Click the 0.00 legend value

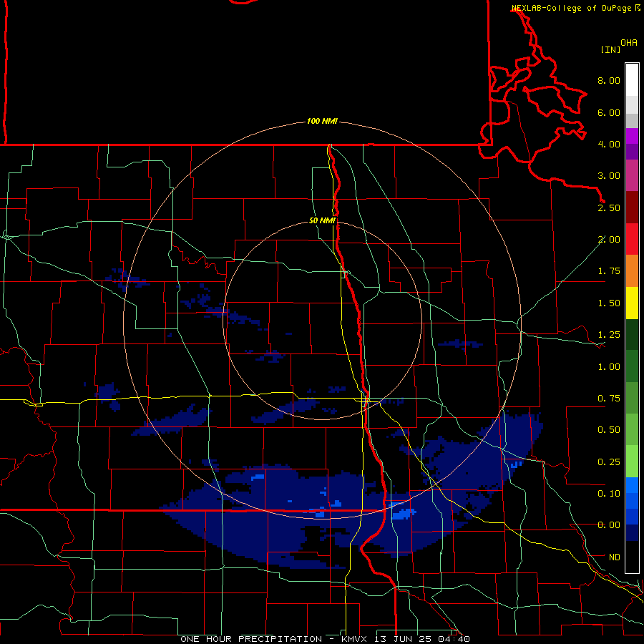point(609,525)
